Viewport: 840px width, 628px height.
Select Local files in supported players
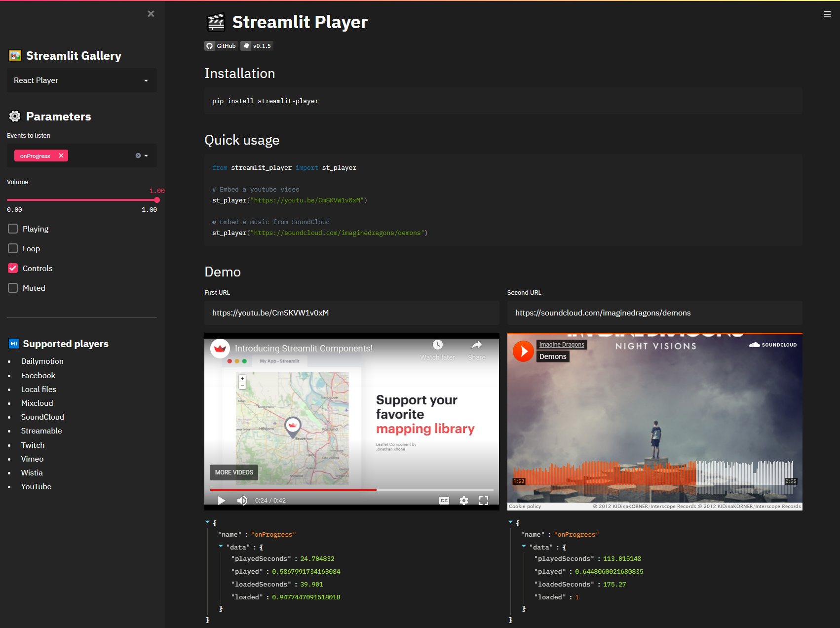pos(38,390)
